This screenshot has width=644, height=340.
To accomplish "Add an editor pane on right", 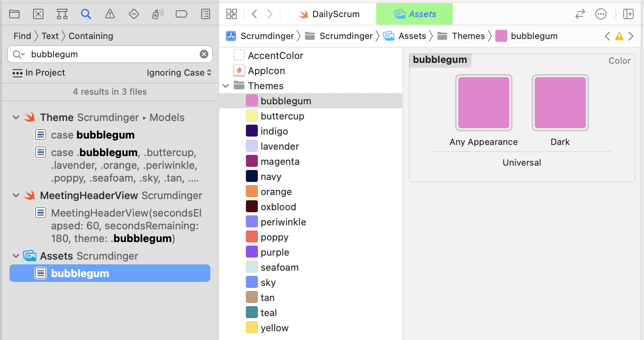I will point(628,14).
